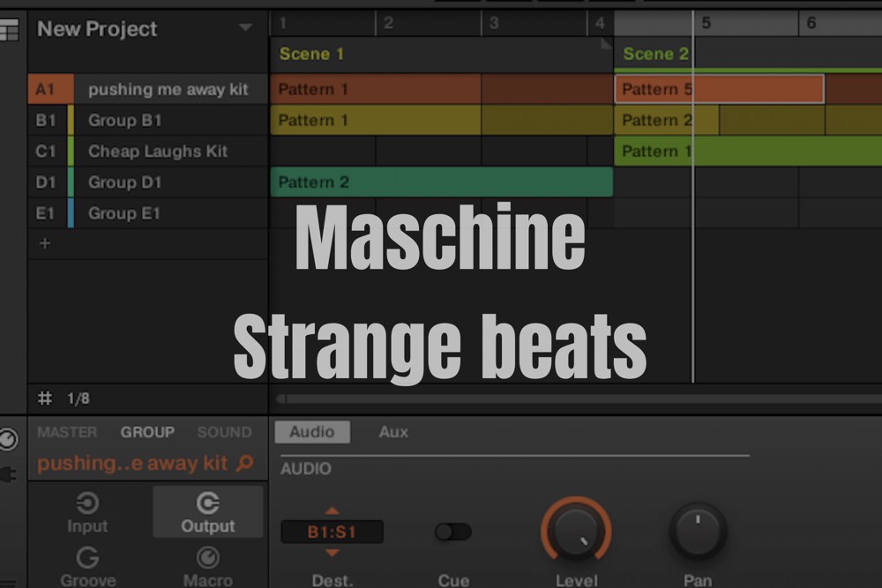
Task: Select the Audio tab
Action: (x=312, y=432)
